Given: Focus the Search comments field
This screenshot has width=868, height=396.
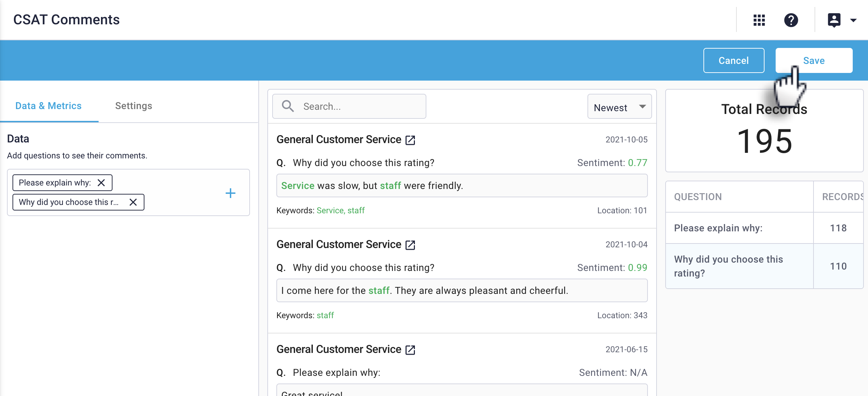Looking at the screenshot, I should pyautogui.click(x=361, y=106).
